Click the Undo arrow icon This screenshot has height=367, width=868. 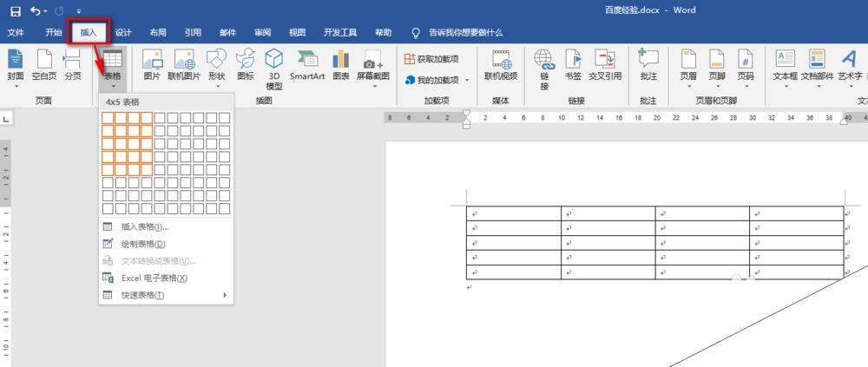[36, 10]
